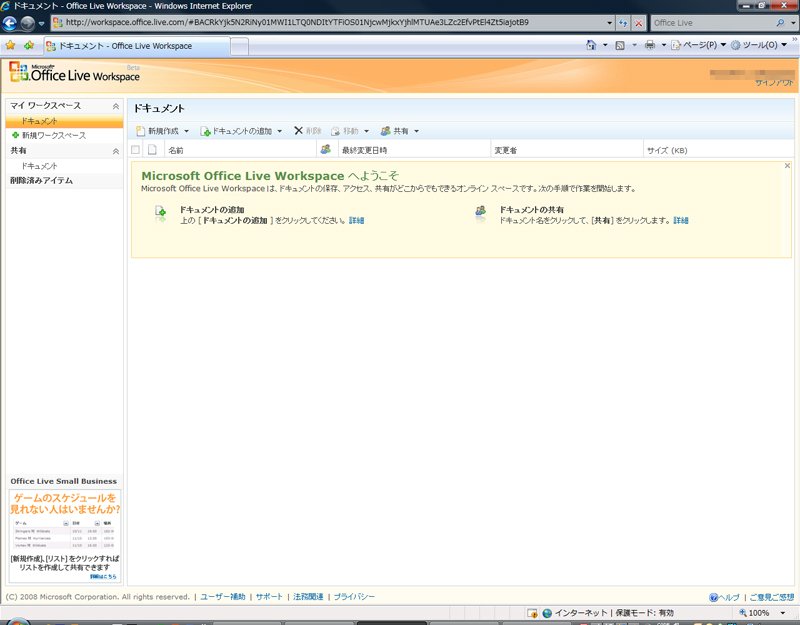
Task: Click the ドキュメントの共有 icon in welcome panel
Action: tap(481, 213)
